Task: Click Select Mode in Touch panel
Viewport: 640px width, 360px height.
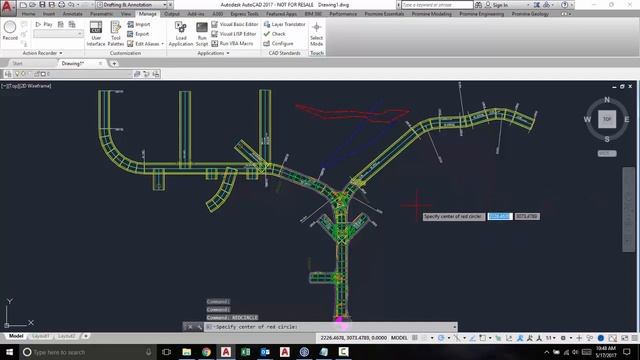Action: pyautogui.click(x=316, y=33)
